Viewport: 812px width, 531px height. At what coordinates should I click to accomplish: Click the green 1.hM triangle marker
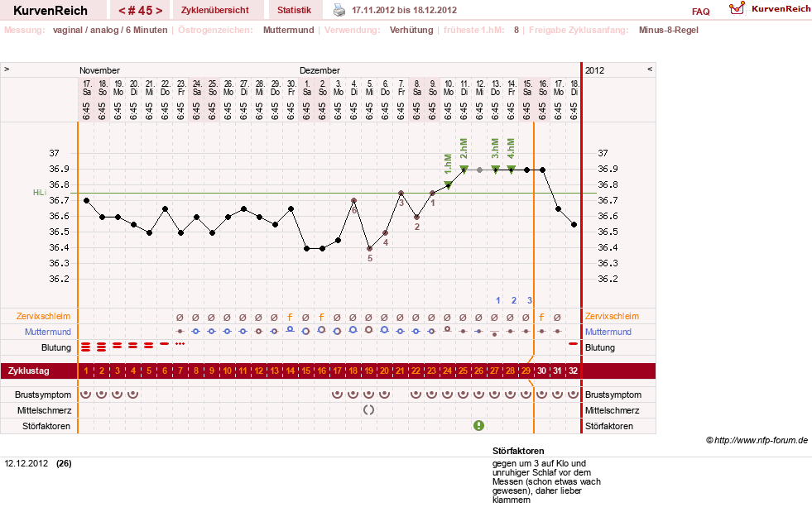pos(448,185)
